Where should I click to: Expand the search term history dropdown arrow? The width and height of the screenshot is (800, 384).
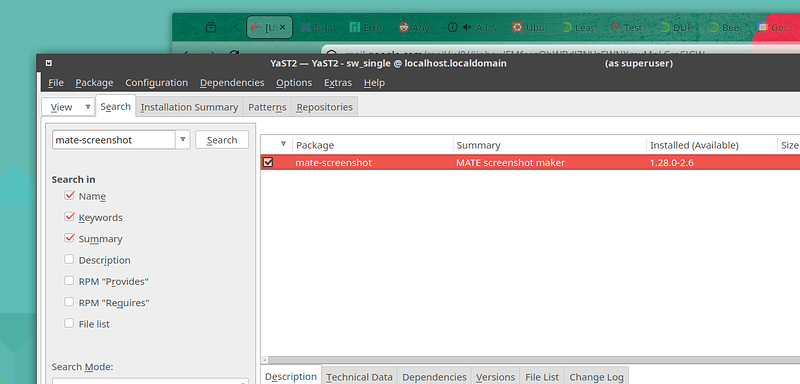point(183,140)
